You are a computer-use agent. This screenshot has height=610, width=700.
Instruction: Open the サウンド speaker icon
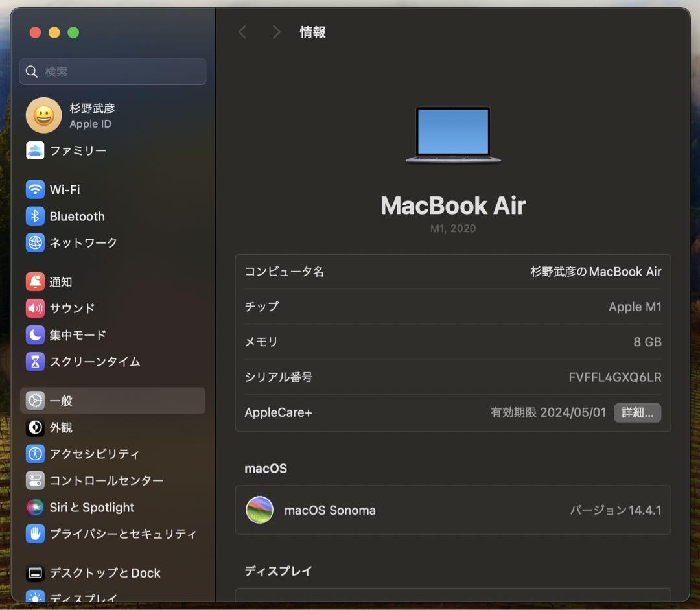click(x=35, y=308)
